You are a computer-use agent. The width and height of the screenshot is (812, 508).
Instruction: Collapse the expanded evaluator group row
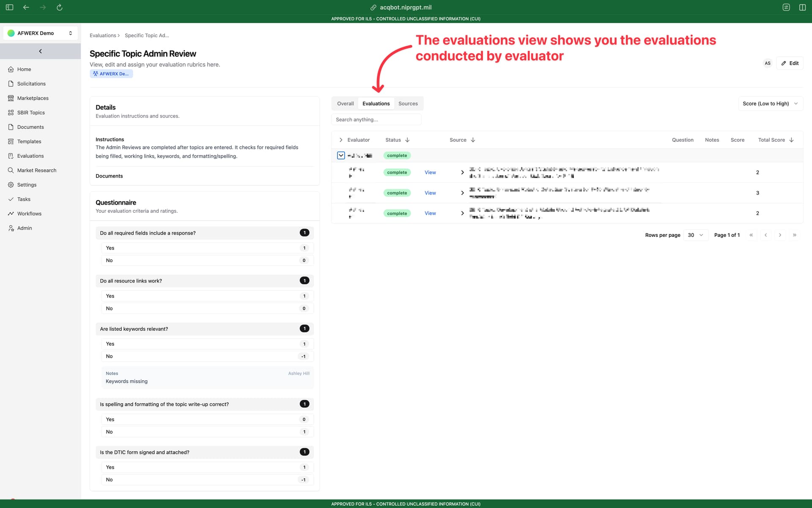pos(341,156)
